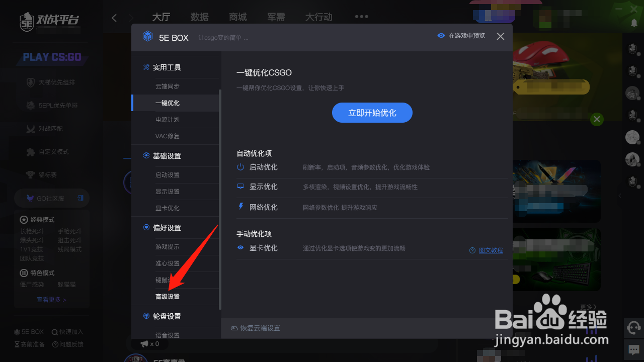Click the eye icon beside 显卡优化 row
Image resolution: width=644 pixels, height=362 pixels.
240,248
